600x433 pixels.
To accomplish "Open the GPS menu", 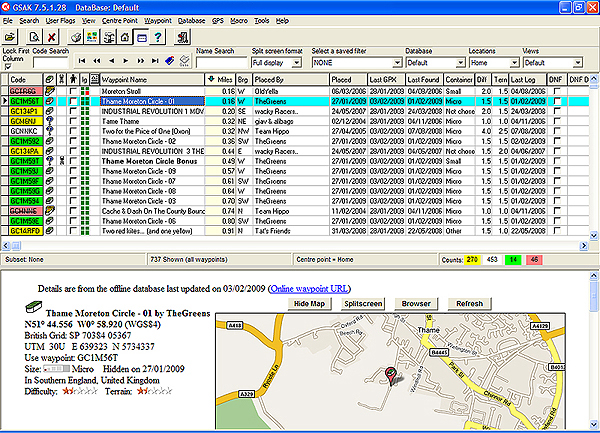I will pos(218,21).
